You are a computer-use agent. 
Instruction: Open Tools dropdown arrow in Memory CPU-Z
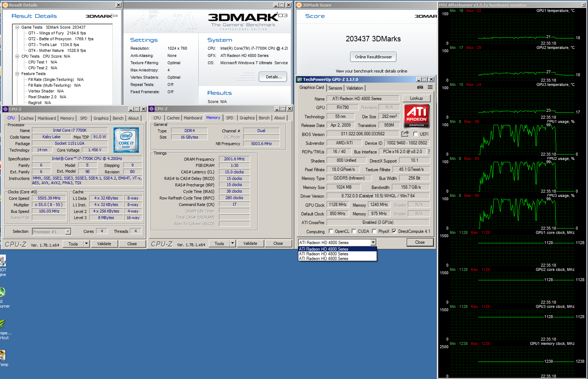click(232, 243)
